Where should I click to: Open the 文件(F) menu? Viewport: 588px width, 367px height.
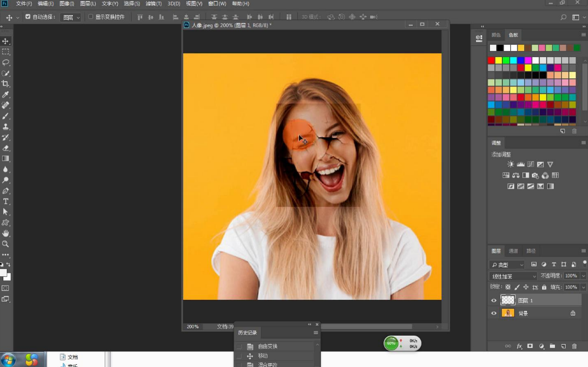[x=24, y=4]
